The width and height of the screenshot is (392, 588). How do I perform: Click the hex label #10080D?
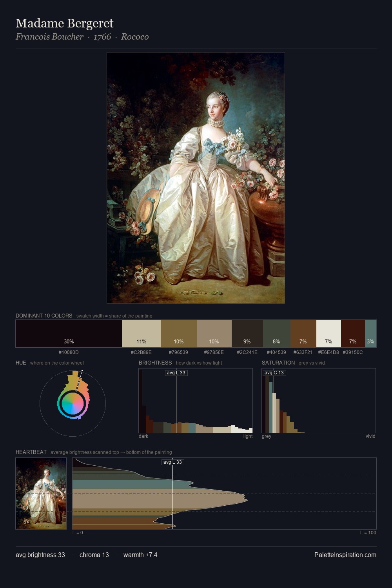click(69, 352)
